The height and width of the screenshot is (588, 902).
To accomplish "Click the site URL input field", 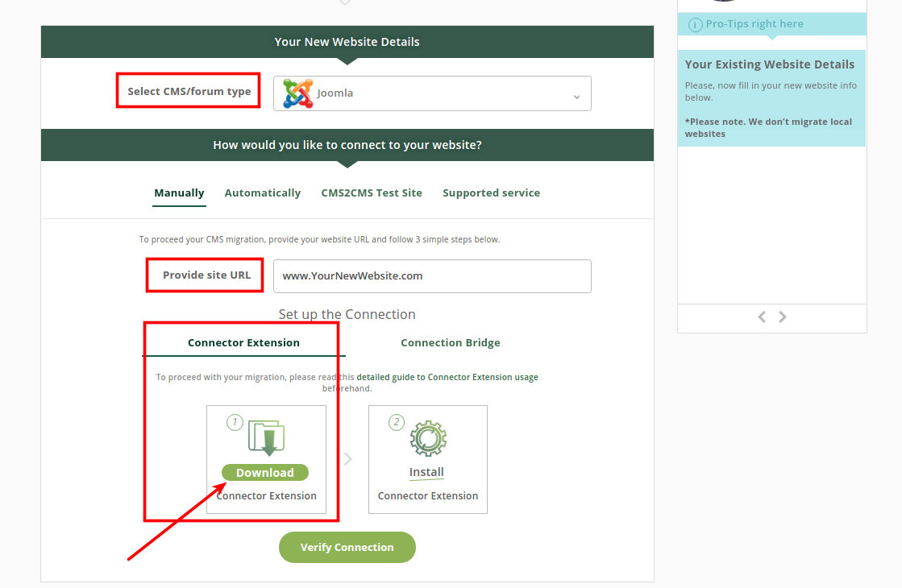I will click(432, 276).
